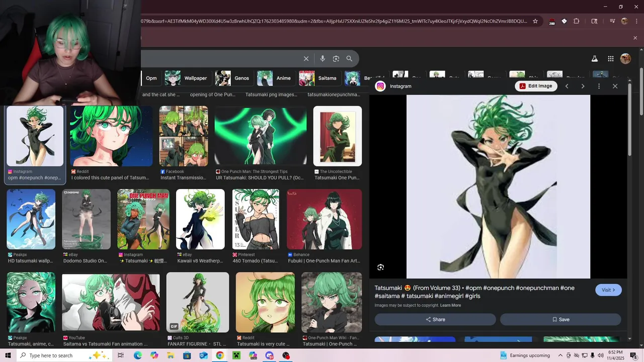Screen dimensions: 644x362
Task: Open the Behance Fubuki fan art thumbnail
Action: point(324,219)
